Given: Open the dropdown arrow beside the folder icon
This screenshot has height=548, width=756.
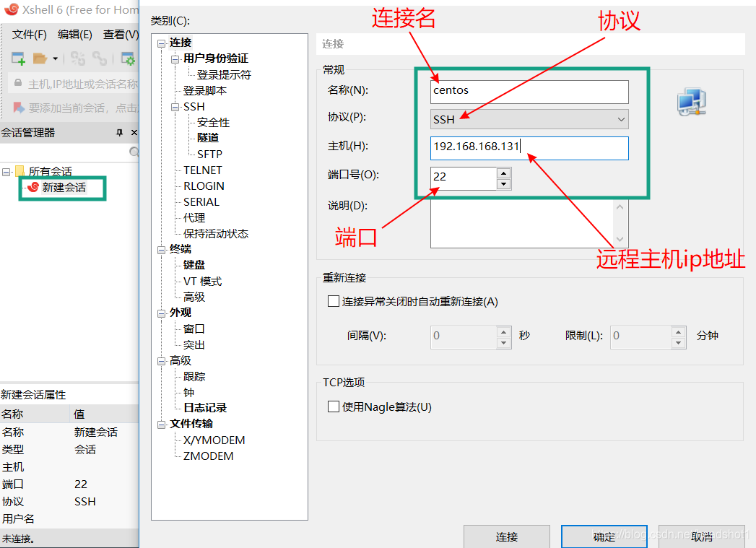Looking at the screenshot, I should tap(56, 58).
